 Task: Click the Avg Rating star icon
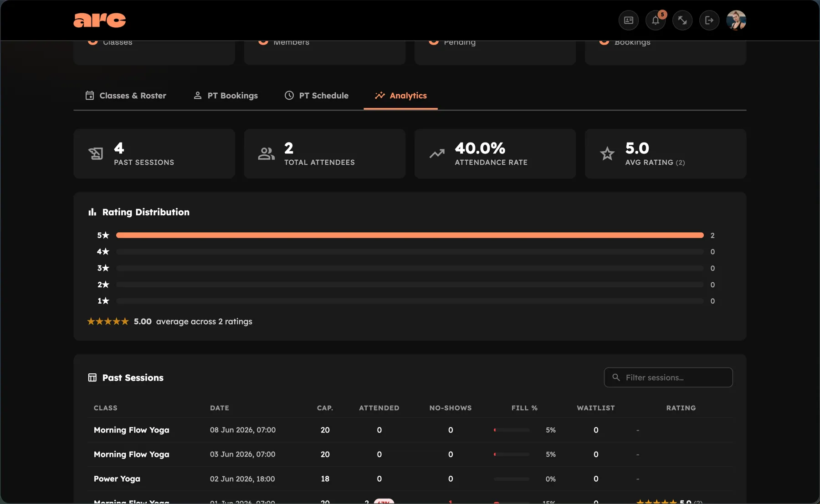[x=607, y=153]
